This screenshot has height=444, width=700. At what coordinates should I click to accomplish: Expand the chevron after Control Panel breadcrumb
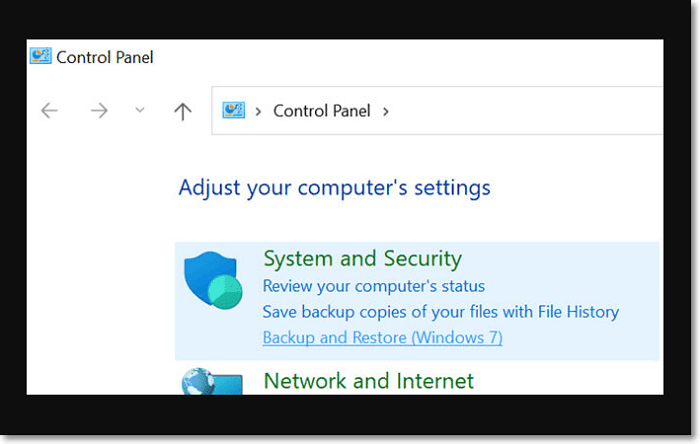[x=385, y=111]
